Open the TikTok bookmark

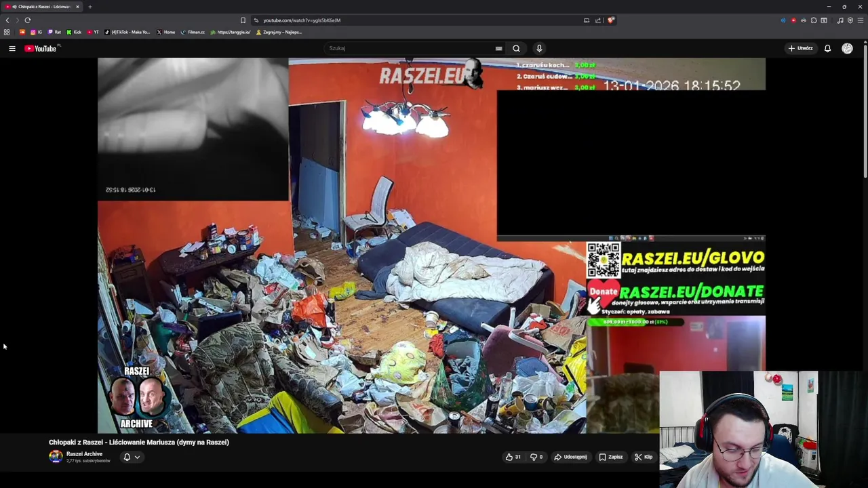pyautogui.click(x=127, y=32)
